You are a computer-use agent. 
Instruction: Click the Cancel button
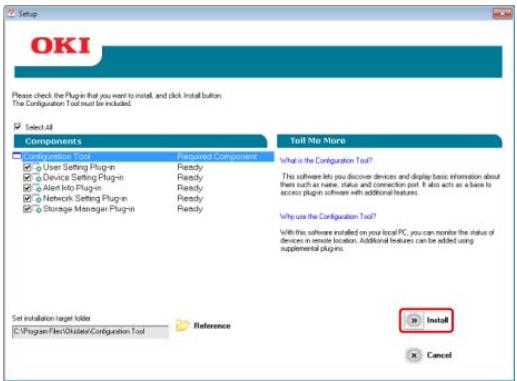pyautogui.click(x=429, y=355)
